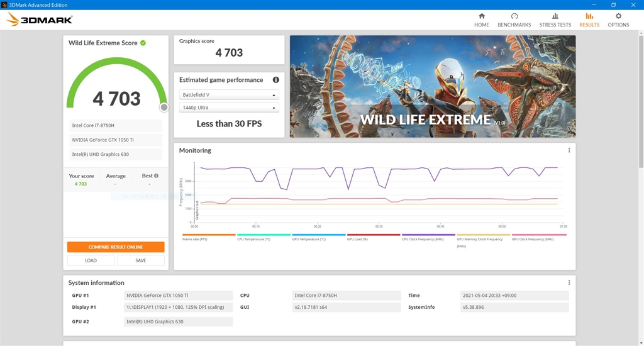Screen dimensions: 644x346
Task: Click the LOAD button
Action: pos(91,260)
